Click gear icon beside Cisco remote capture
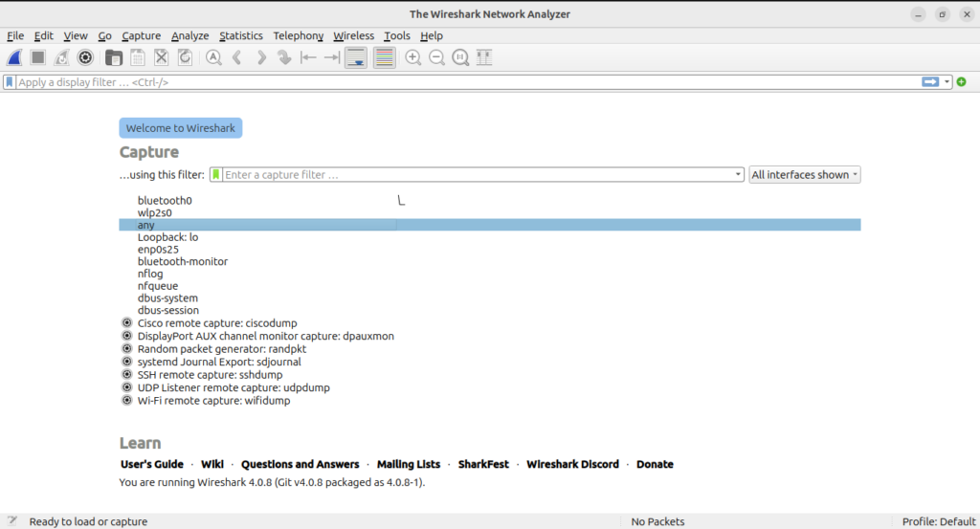This screenshot has height=529, width=980. tap(127, 323)
